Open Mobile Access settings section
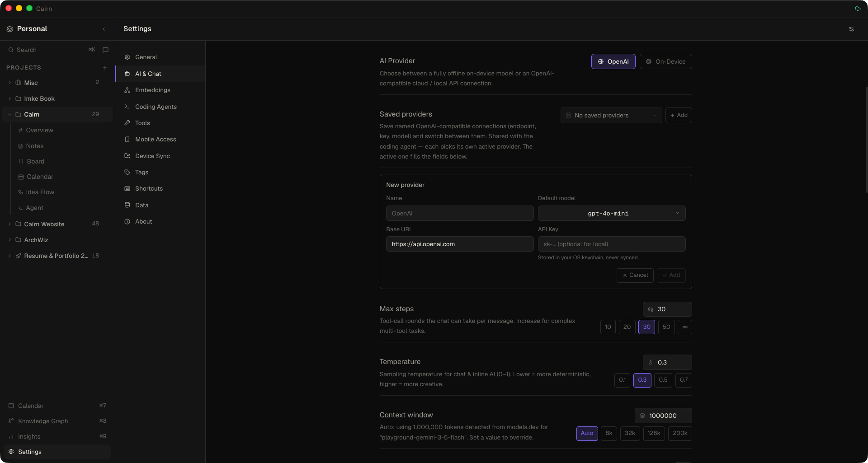Image resolution: width=868 pixels, height=463 pixels. pos(160,140)
